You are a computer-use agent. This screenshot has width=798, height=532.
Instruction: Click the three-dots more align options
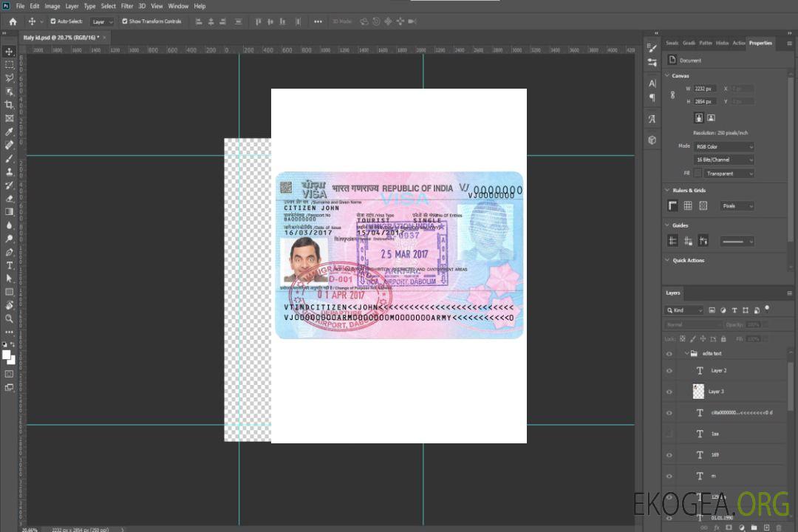pos(318,21)
